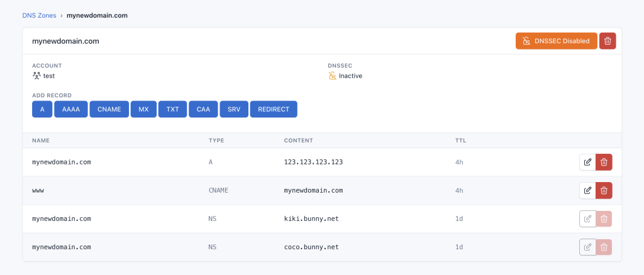Add an MX record
Image resolution: width=644 pixels, height=275 pixels.
click(143, 109)
